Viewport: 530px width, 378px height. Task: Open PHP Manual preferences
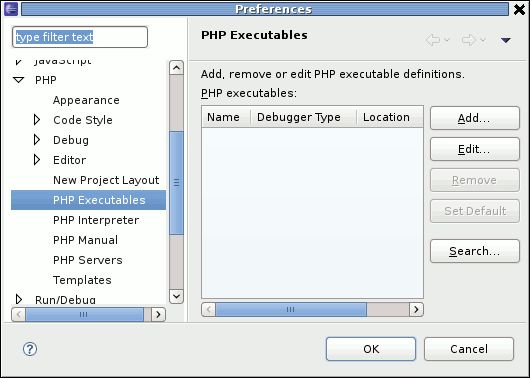pos(86,240)
